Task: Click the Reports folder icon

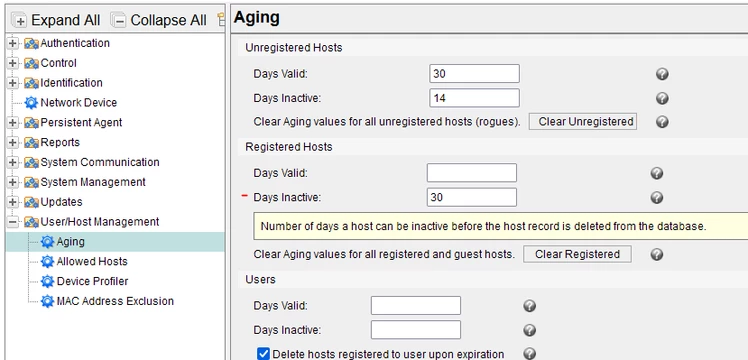Action: (31, 143)
